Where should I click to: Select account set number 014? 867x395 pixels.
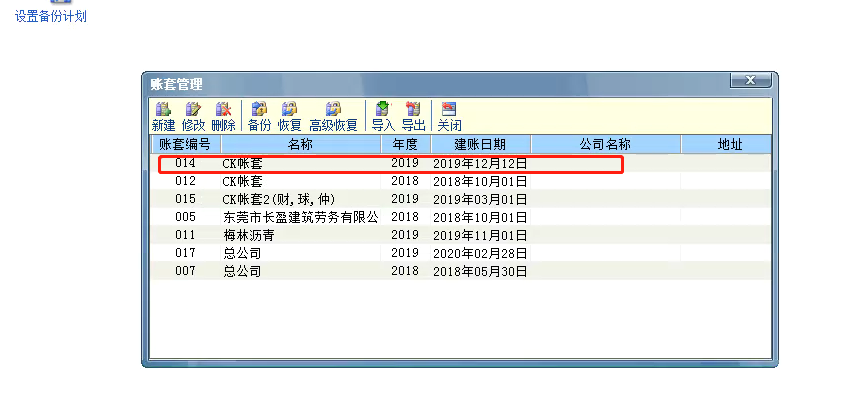coord(186,164)
